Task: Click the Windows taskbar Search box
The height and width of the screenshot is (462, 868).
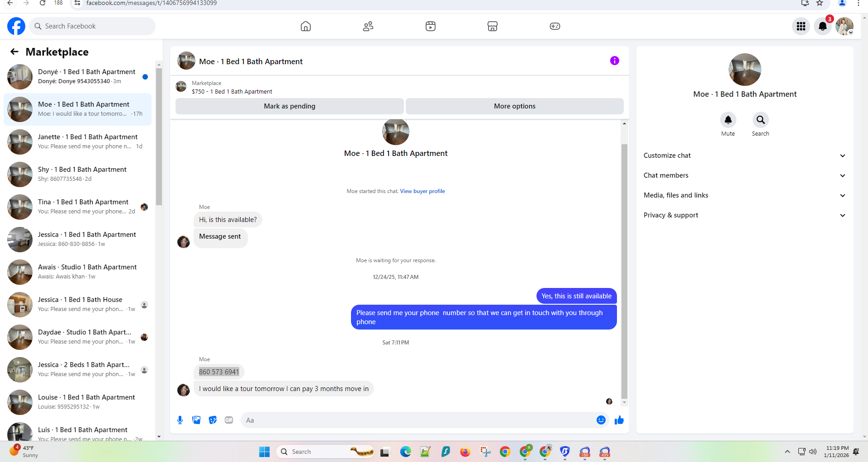Action: [x=325, y=452]
